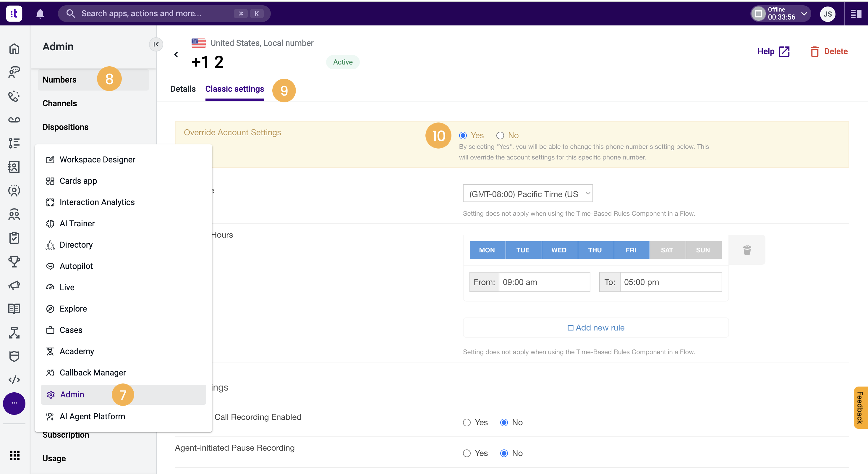Open the app grid launcher icon
This screenshot has width=868, height=474.
pyautogui.click(x=14, y=455)
